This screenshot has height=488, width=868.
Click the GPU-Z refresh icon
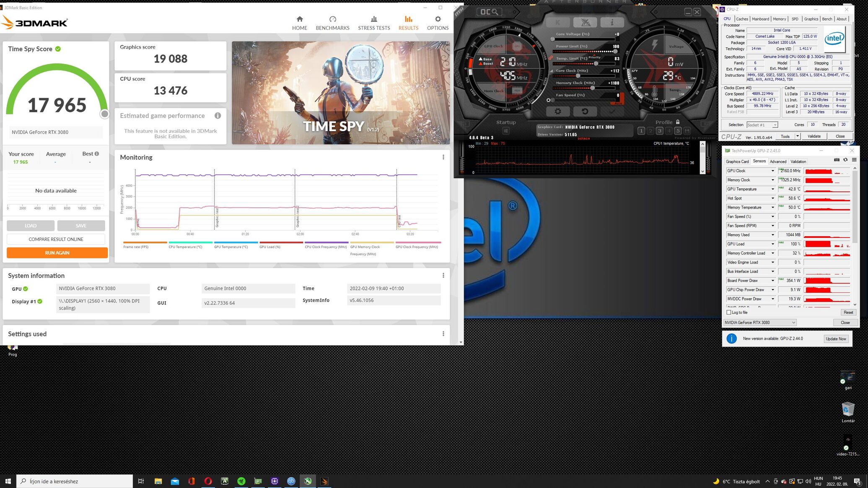[845, 160]
